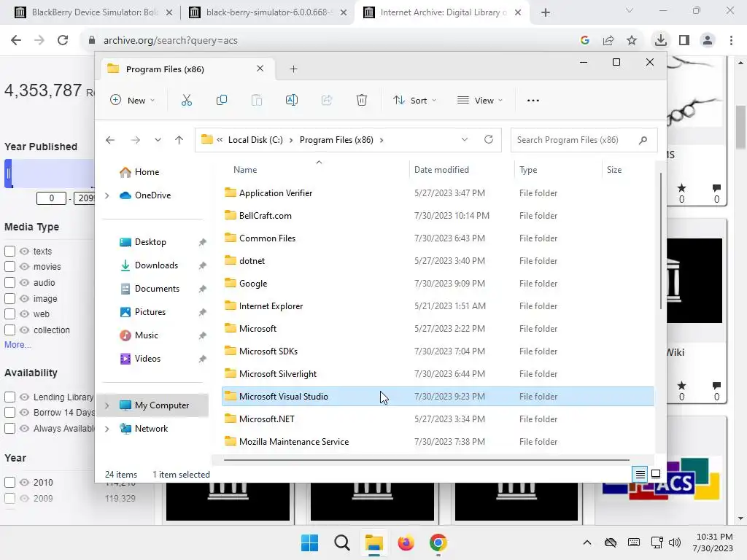
Task: Open recent locations dropdown arrow
Action: coord(158,140)
